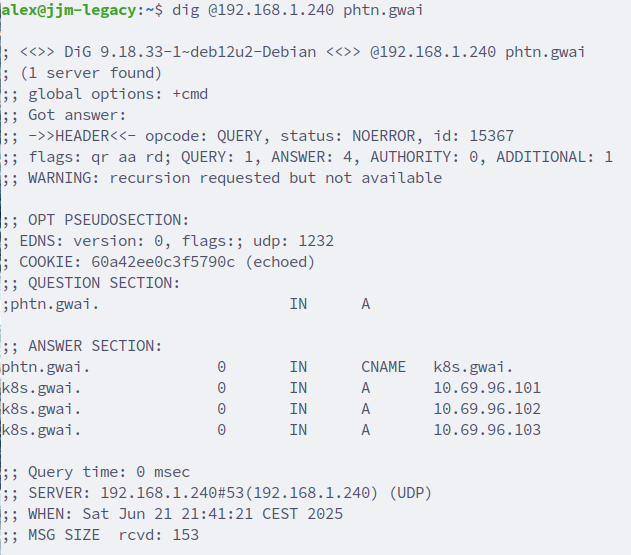The height and width of the screenshot is (555, 631).
Task: Click the IP address 10.69.96.101
Action: coord(487,388)
